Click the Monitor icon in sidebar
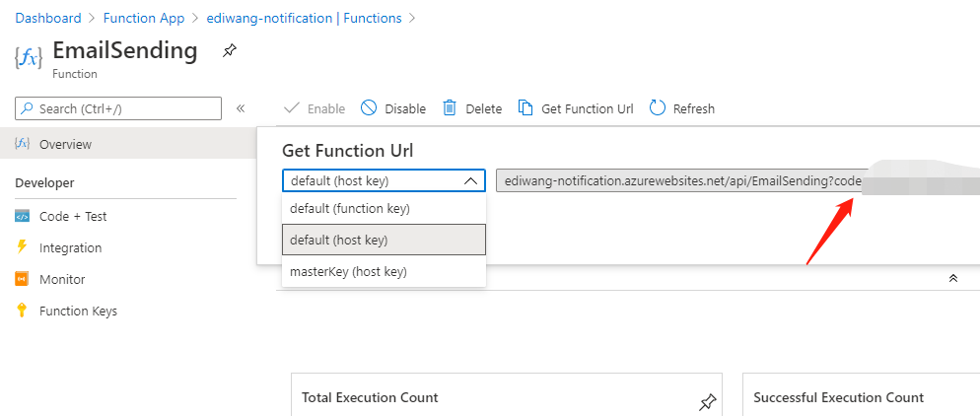980x416 pixels. [22, 279]
